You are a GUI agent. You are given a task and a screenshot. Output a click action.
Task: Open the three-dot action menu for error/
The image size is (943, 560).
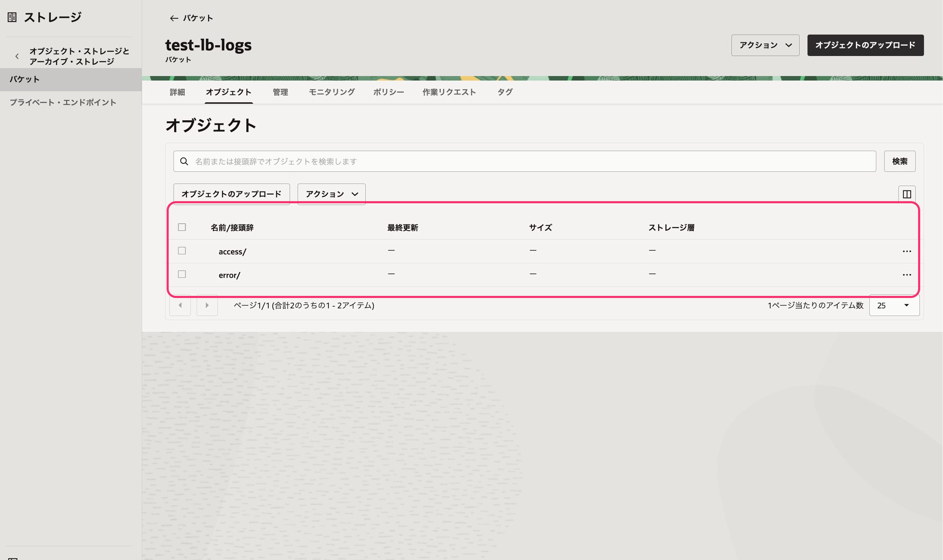coord(907,274)
